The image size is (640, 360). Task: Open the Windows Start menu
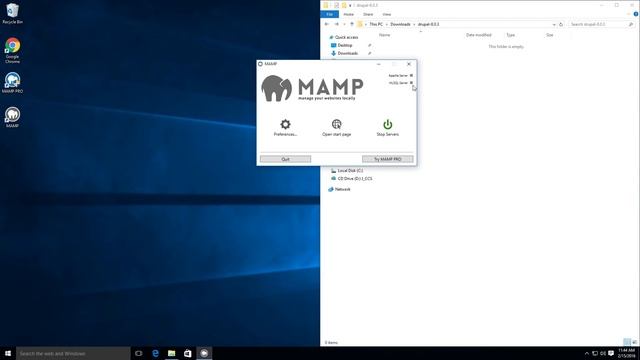pos(8,353)
